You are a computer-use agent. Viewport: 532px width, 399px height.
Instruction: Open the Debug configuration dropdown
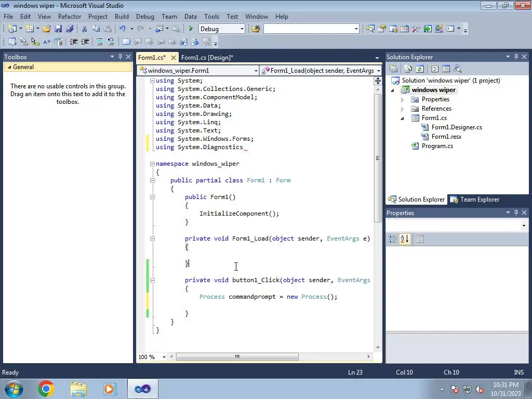pos(242,29)
